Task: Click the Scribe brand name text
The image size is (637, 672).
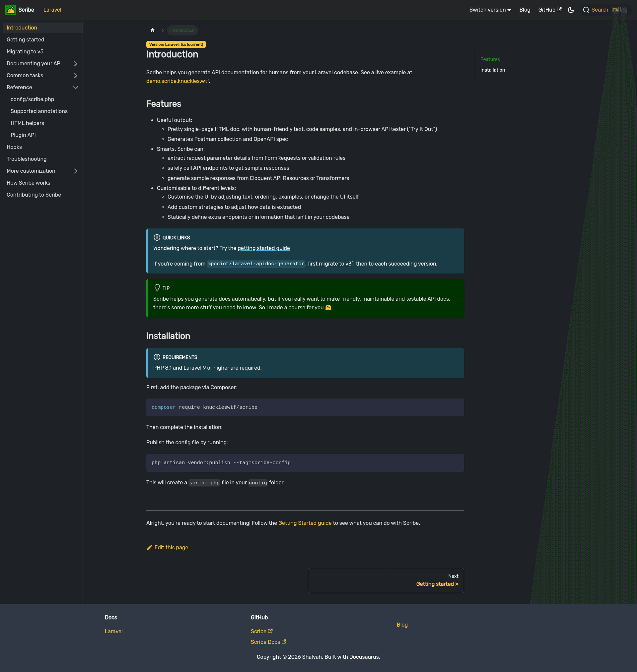Action: tap(26, 10)
